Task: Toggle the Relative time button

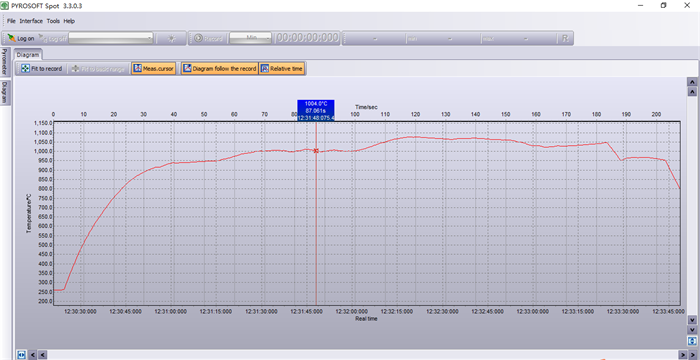Action: pyautogui.click(x=282, y=69)
